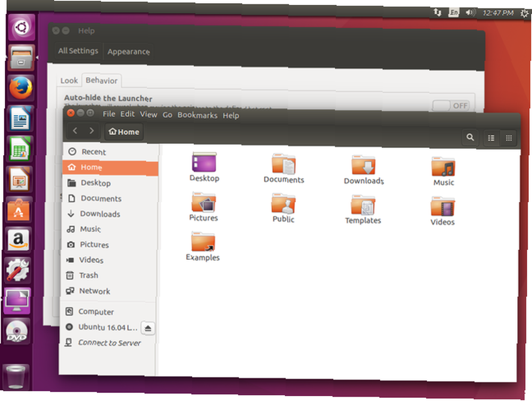
Task: Open the Help menu in Files
Action: [231, 116]
